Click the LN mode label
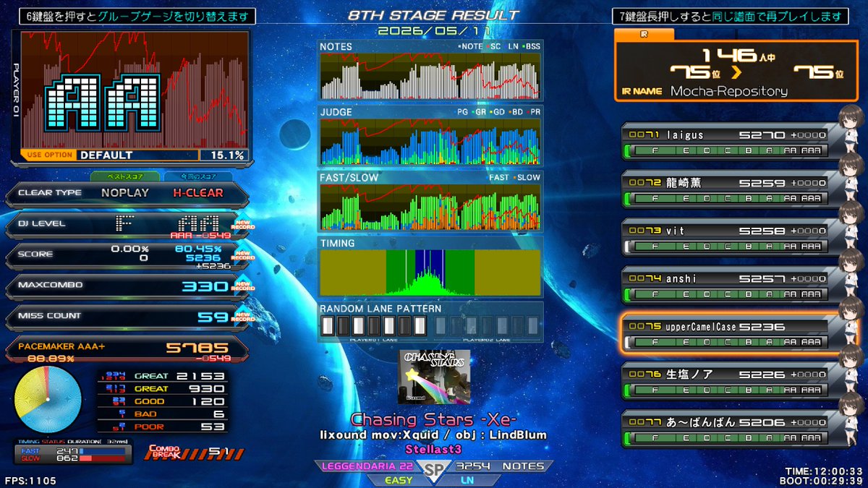Screen dimensions: 868x488 pyautogui.click(x=467, y=480)
